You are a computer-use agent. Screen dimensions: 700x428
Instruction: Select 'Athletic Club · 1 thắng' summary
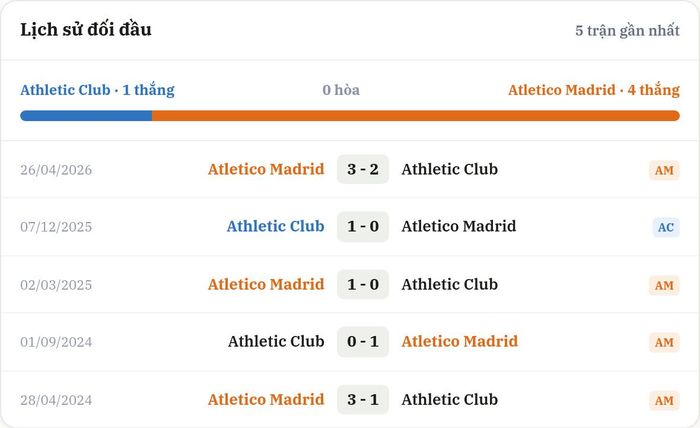97,90
